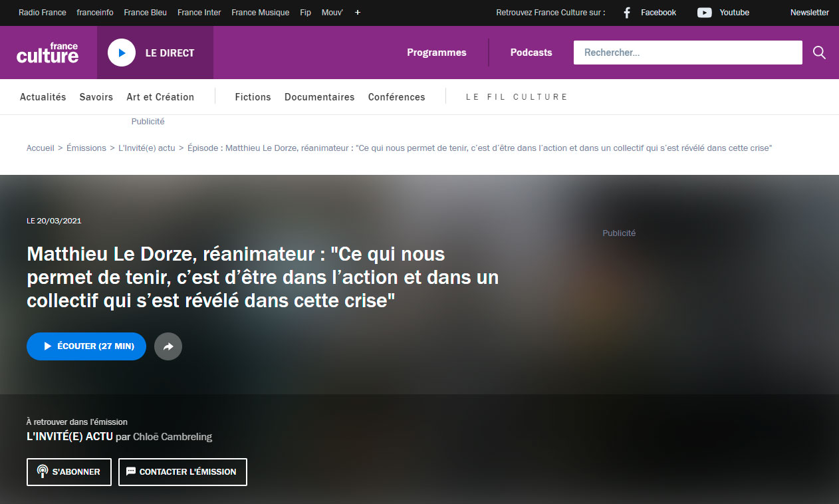Expand more stations with the plus icon
Image resolution: width=839 pixels, height=504 pixels.
coord(358,13)
